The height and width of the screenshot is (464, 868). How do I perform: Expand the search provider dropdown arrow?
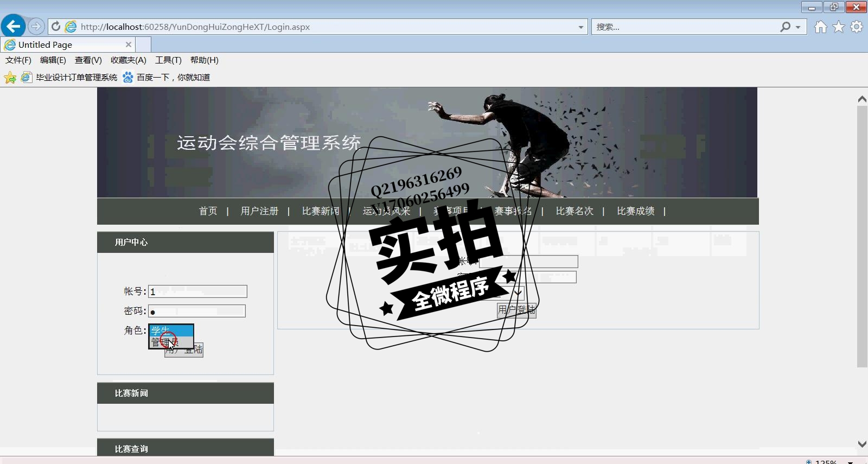798,27
